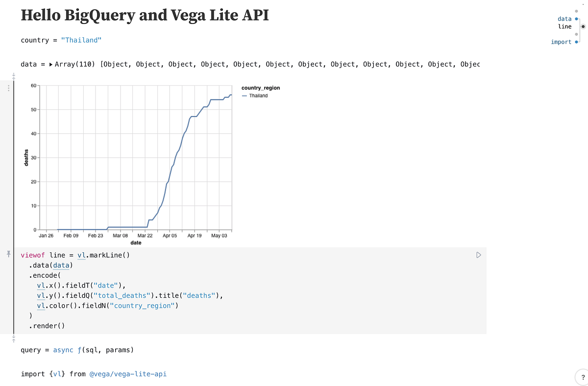Select the data dot in the minimap

[577, 19]
